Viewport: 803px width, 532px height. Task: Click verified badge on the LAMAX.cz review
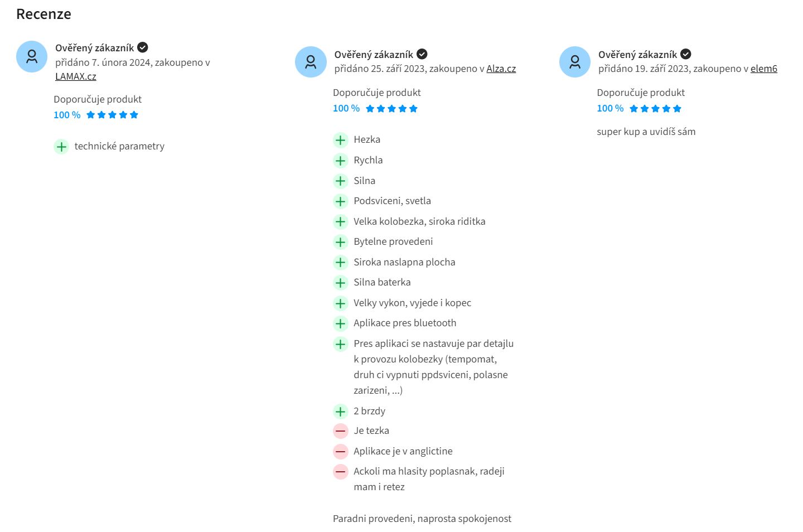pyautogui.click(x=143, y=47)
